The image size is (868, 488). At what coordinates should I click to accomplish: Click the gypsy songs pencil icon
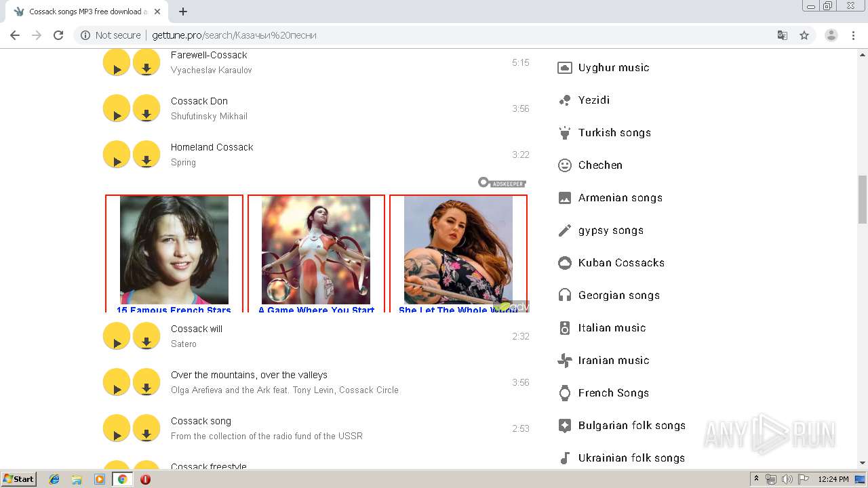pos(565,230)
